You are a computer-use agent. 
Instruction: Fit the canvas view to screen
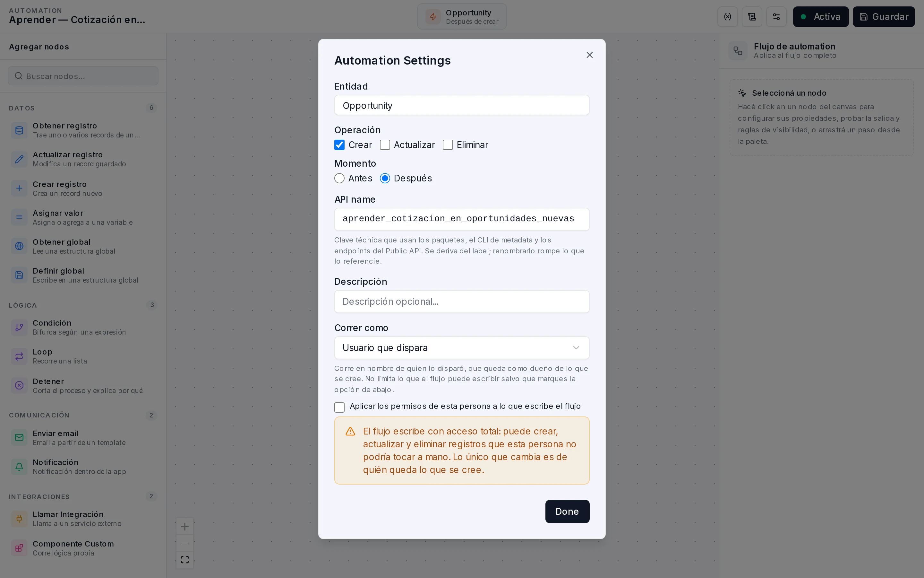[x=185, y=560]
